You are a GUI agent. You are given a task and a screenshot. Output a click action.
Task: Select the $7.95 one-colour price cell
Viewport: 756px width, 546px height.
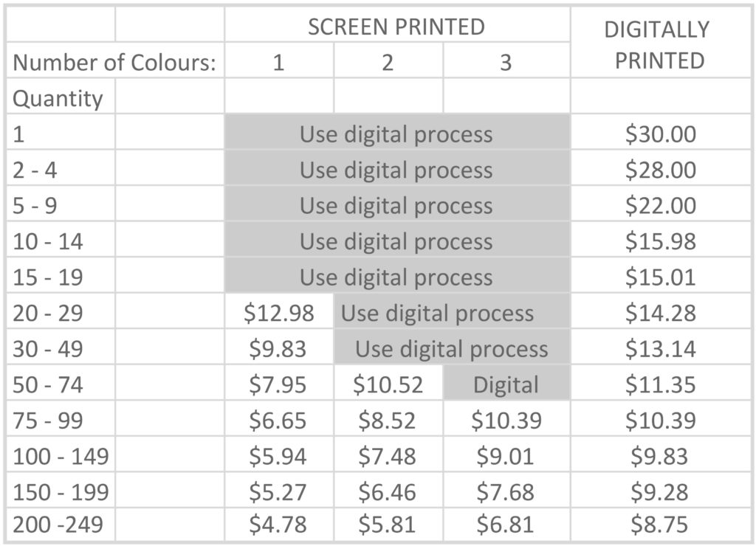pos(279,383)
